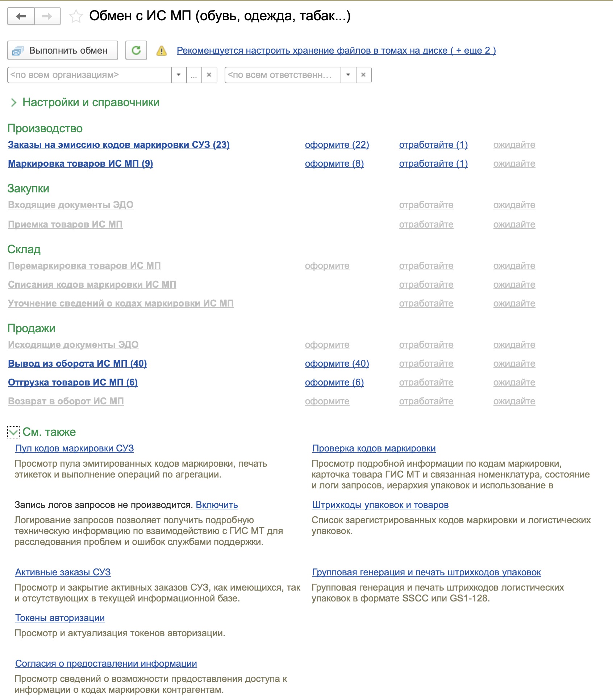Open Активные заказы СУЗ
613x700 pixels.
click(x=63, y=572)
